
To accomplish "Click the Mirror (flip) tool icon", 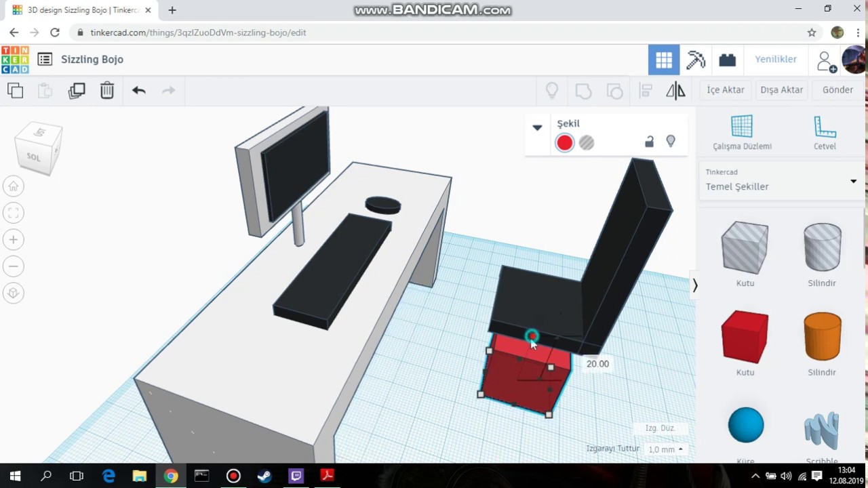I will (x=675, y=90).
